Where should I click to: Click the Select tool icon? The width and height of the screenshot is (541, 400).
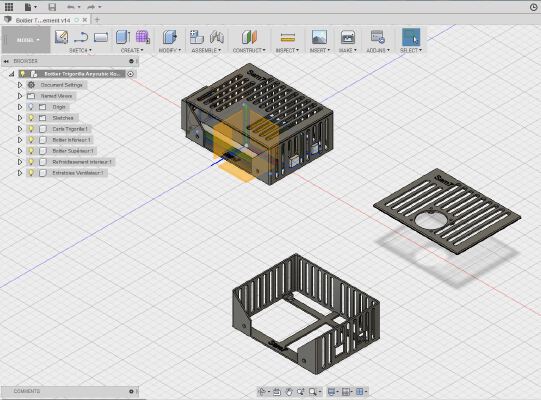[411, 37]
